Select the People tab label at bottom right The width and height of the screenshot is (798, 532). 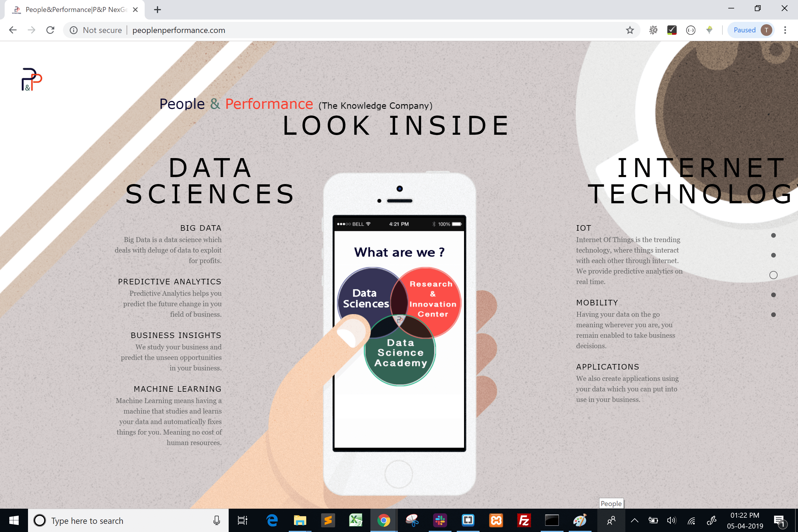(x=610, y=503)
